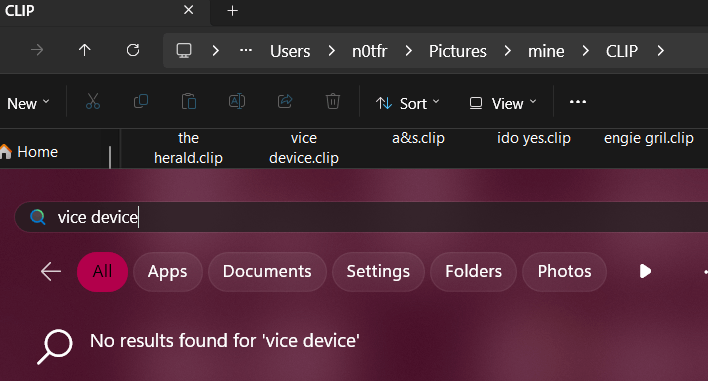Navigate up one folder level

[84, 50]
